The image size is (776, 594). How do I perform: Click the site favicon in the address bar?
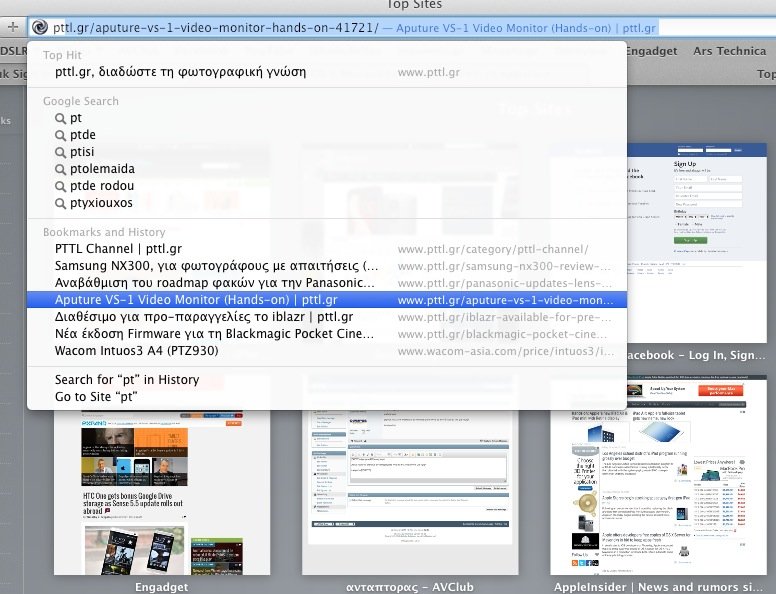tap(40, 27)
